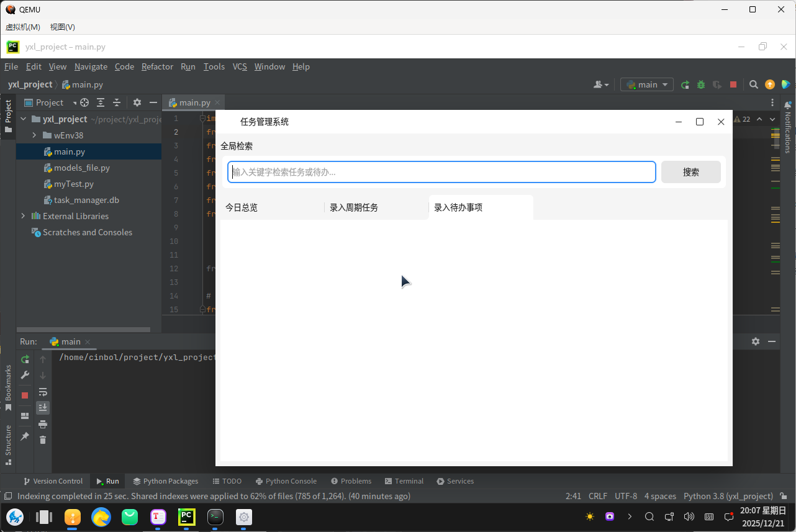Jump to next highlighted error arrow
This screenshot has height=532, width=796.
pos(772,119)
